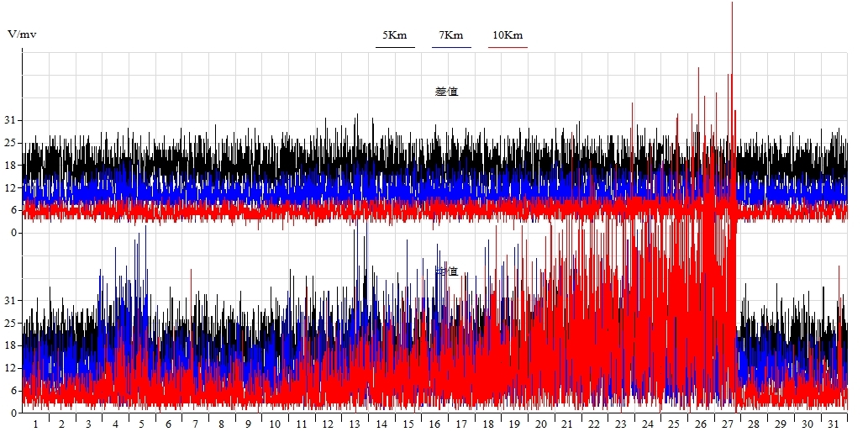Toggle the 5Km legend entry
Image resolution: width=868 pixels, height=437 pixels.
tap(395, 35)
